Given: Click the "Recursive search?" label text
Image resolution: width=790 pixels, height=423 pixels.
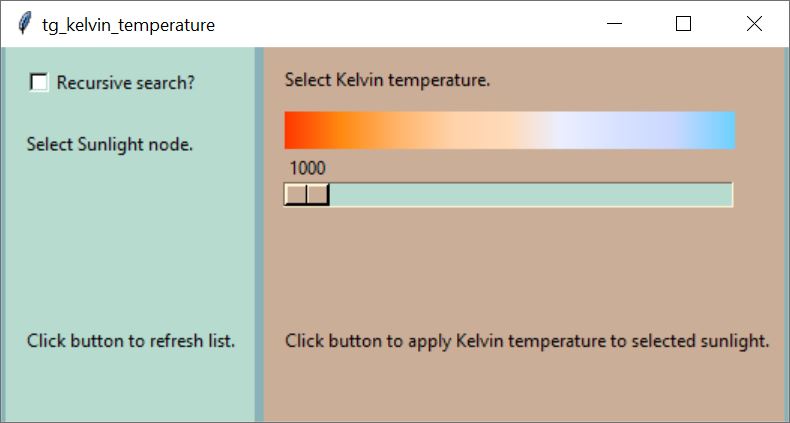Looking at the screenshot, I should click(x=125, y=83).
